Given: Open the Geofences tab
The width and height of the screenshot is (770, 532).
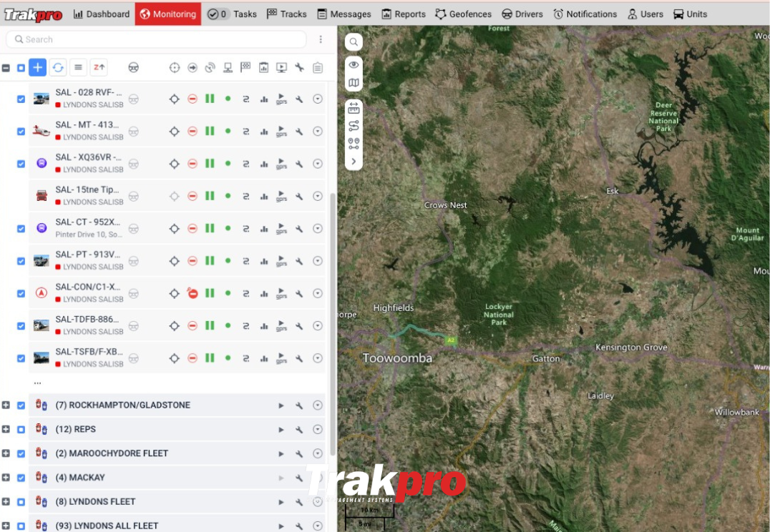Looking at the screenshot, I should pyautogui.click(x=463, y=14).
